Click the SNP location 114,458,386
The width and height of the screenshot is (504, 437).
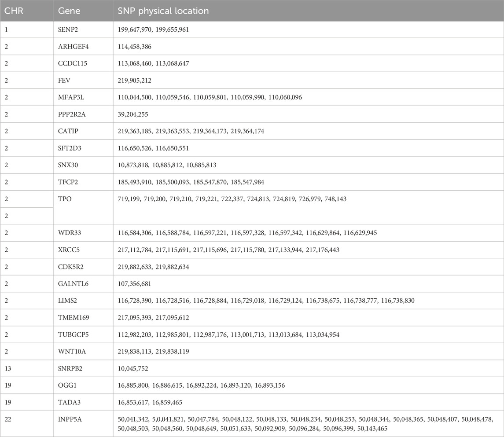134,47
